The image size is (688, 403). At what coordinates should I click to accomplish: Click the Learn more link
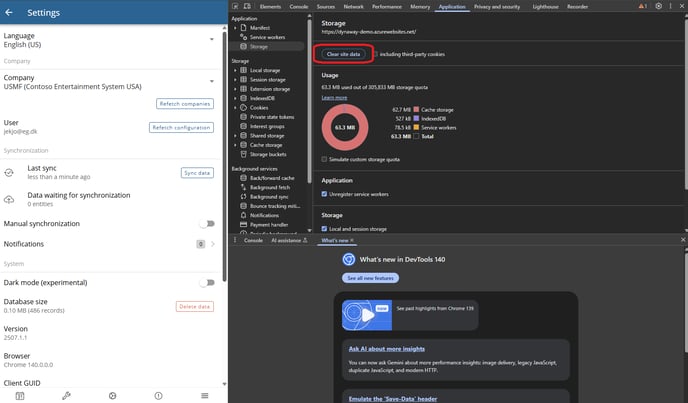[x=335, y=98]
